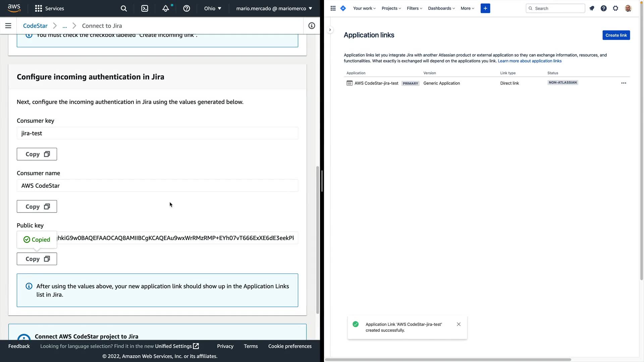The image size is (644, 362).
Task: Expand the Jira sidebar chevron
Action: (330, 30)
